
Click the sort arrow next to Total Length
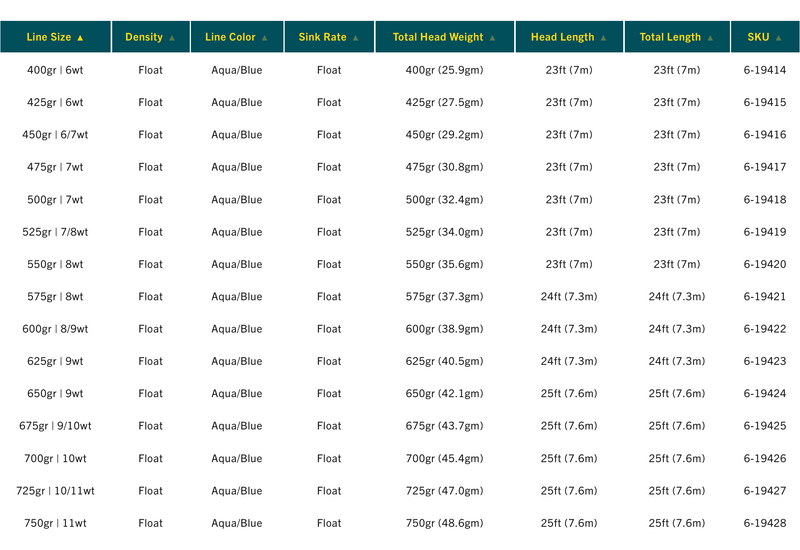[710, 38]
